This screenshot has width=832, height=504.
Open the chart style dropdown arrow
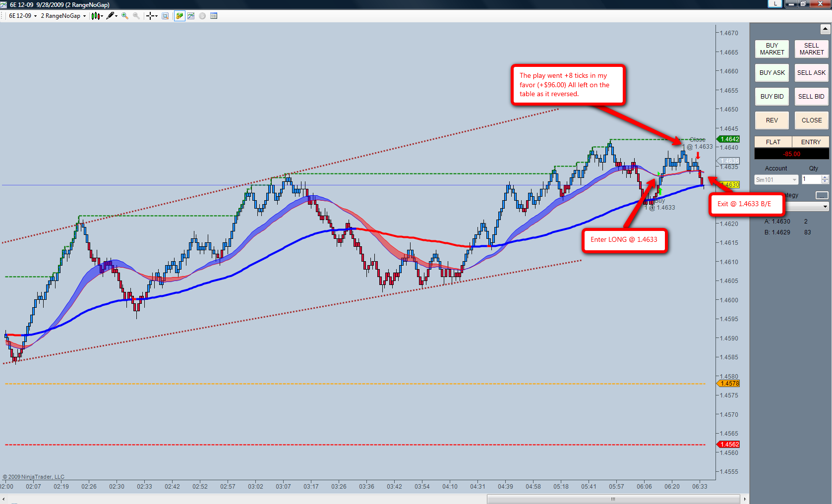click(x=102, y=16)
